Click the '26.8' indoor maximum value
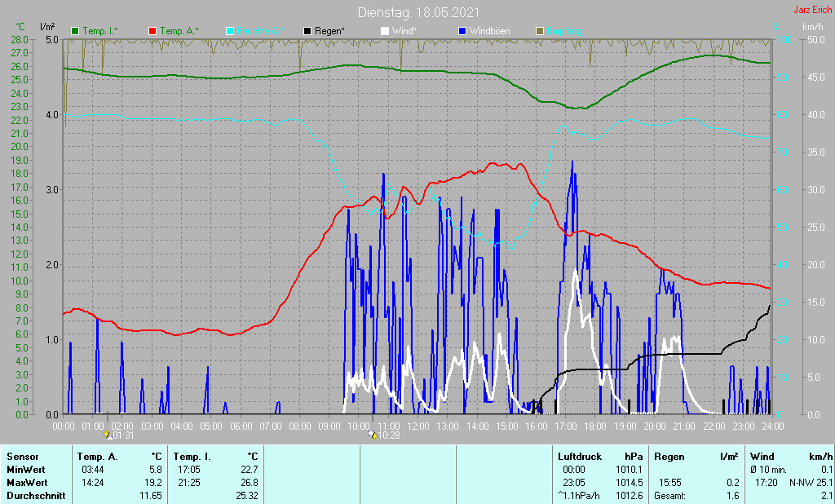Screen dimensions: 835x504 click(250, 483)
